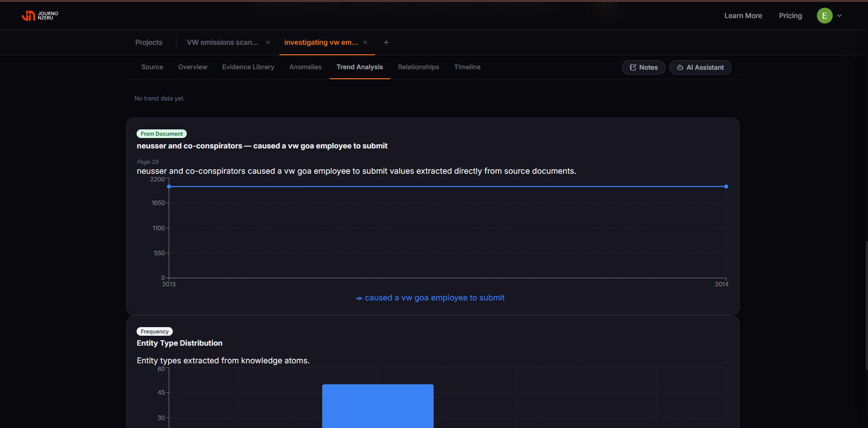The width and height of the screenshot is (868, 428).
Task: Click the 2013 x-axis label
Action: point(169,285)
